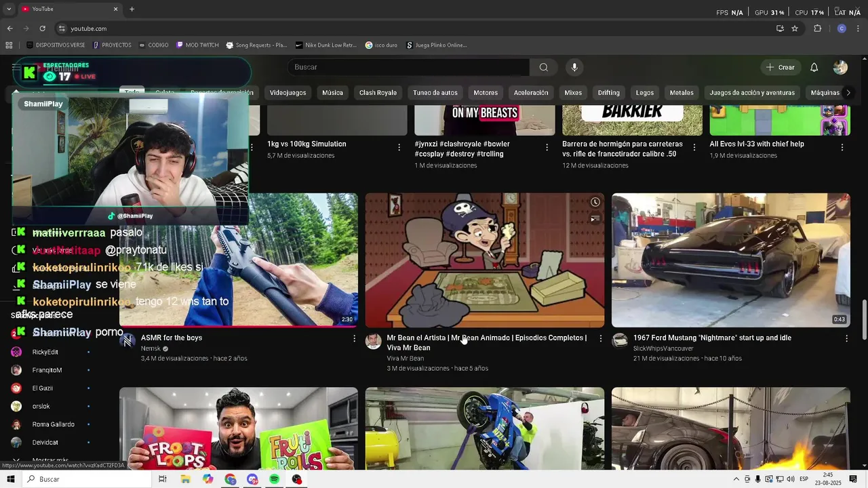
Task: Open the Windows notification center
Action: click(853, 479)
